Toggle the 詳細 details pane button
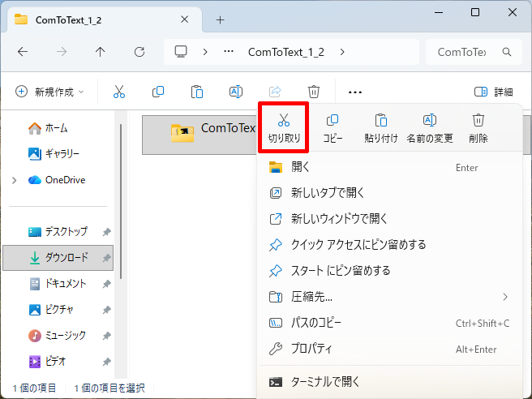The image size is (532, 399). [493, 92]
